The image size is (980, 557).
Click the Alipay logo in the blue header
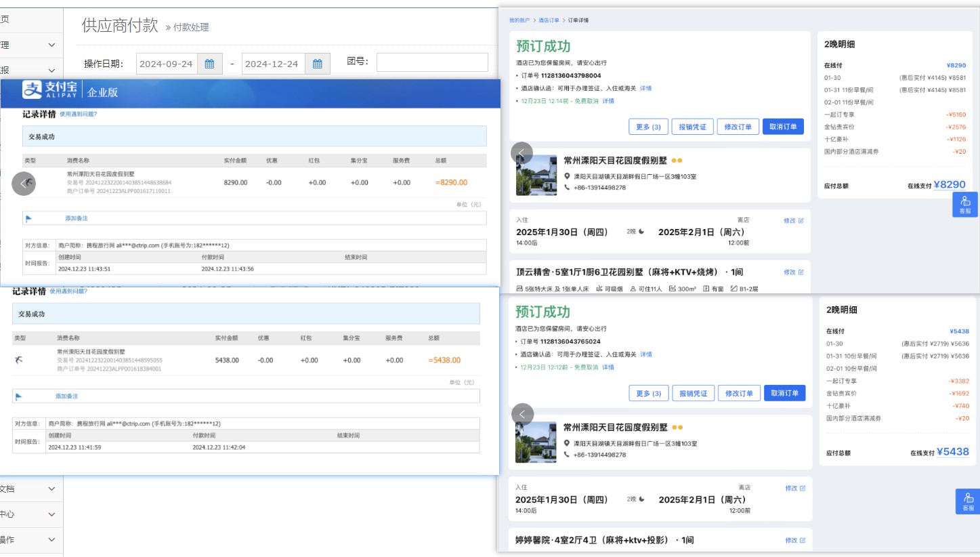click(52, 90)
